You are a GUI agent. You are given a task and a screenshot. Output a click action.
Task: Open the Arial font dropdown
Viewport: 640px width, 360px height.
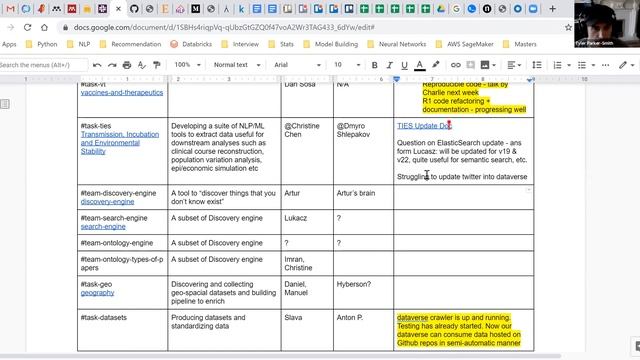coord(298,65)
